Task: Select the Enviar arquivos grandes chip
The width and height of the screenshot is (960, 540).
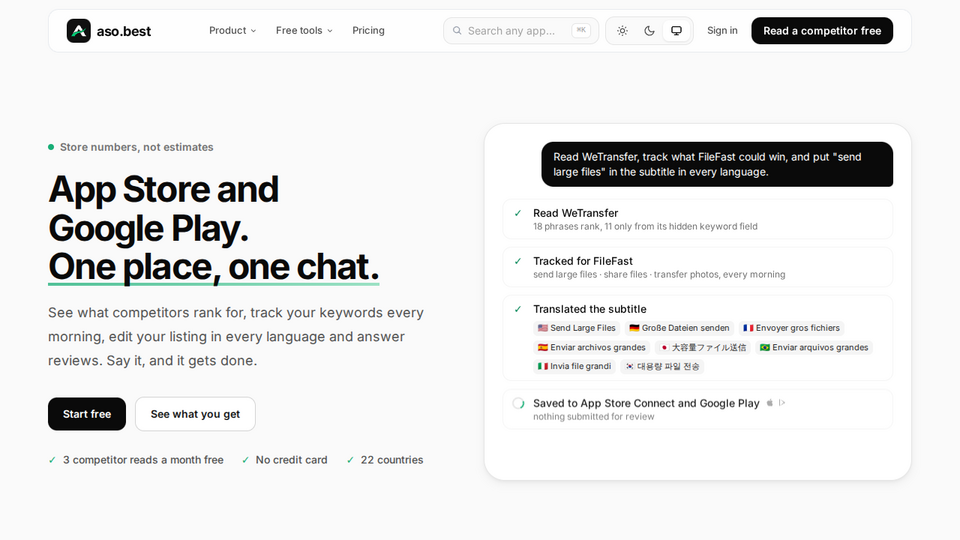Action: 814,347
